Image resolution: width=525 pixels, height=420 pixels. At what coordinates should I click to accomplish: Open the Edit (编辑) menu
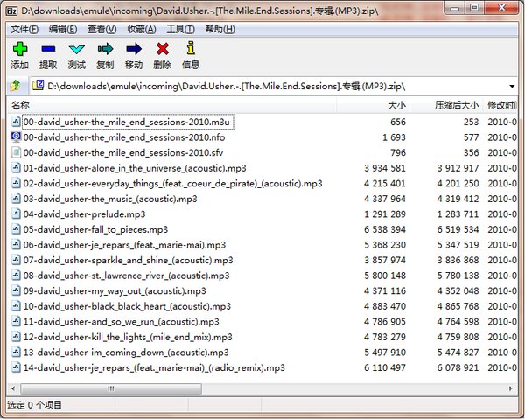tap(63, 29)
